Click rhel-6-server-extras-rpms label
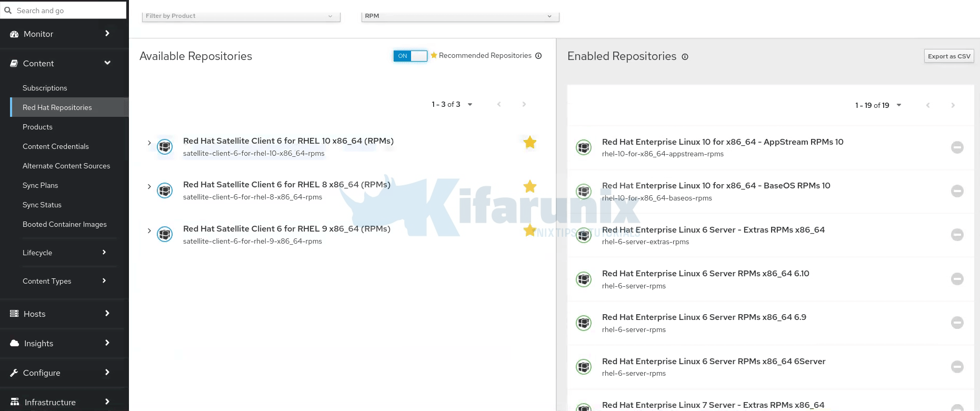 [645, 242]
